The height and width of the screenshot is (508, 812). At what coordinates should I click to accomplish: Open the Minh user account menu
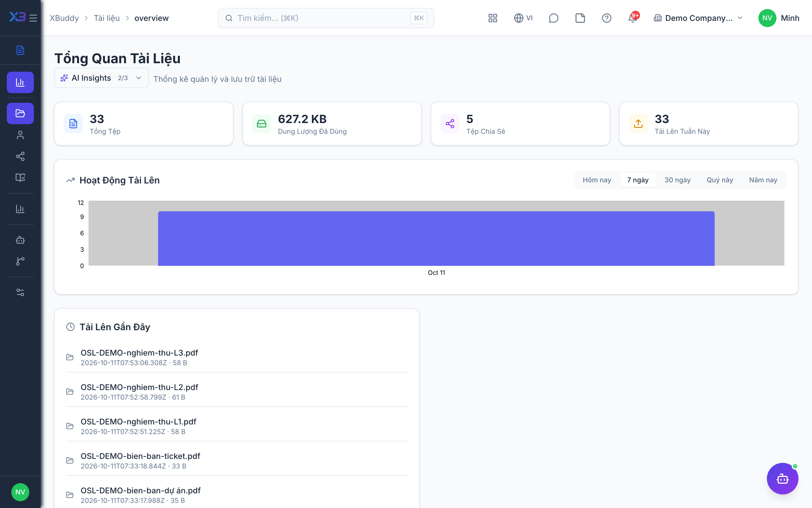779,18
